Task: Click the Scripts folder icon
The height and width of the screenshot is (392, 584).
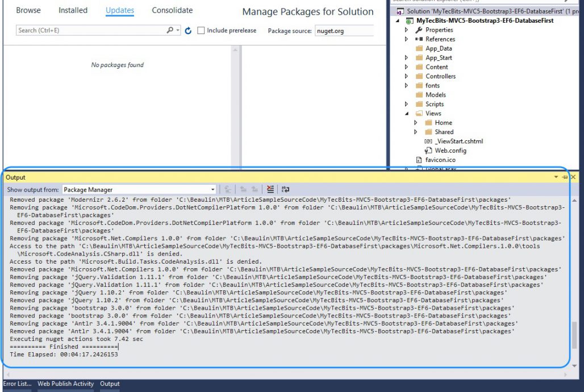Action: pos(419,104)
